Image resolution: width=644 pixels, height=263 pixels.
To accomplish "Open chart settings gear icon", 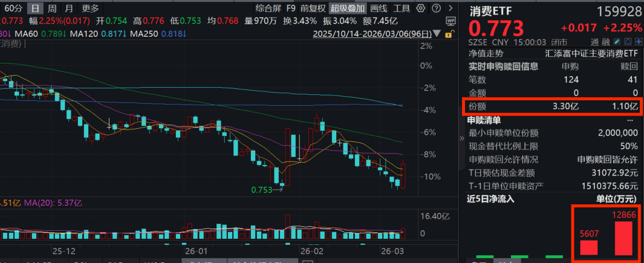I will pyautogui.click(x=421, y=8).
